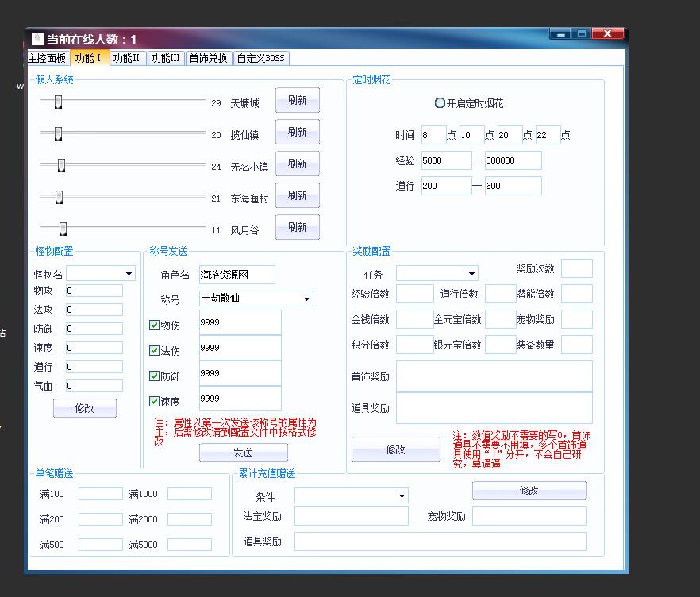
Task: Expand the 称号 dropdown showing 十劫散仙
Action: point(306,298)
